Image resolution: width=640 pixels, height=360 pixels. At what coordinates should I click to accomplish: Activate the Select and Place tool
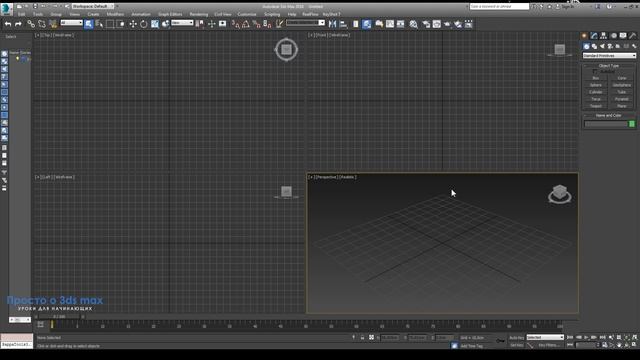tap(165, 24)
